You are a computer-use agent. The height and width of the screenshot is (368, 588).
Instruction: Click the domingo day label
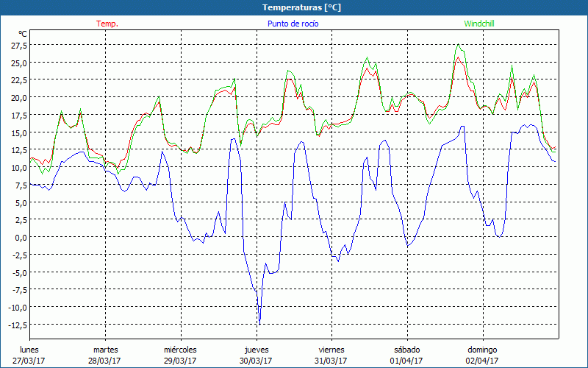(482, 350)
